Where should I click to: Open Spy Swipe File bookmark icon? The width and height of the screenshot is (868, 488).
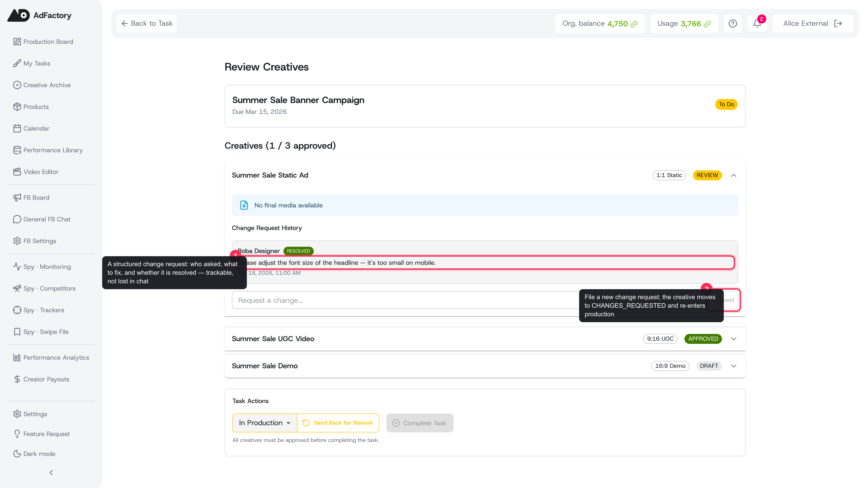click(x=17, y=332)
